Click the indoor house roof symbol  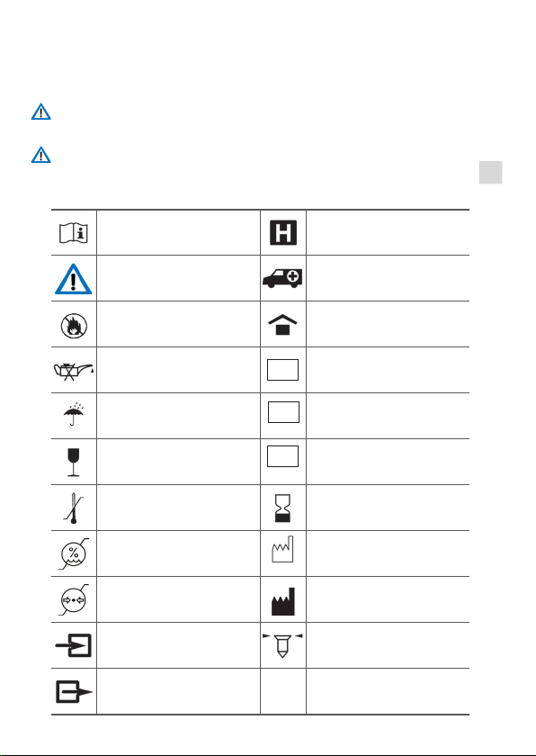coord(282,325)
